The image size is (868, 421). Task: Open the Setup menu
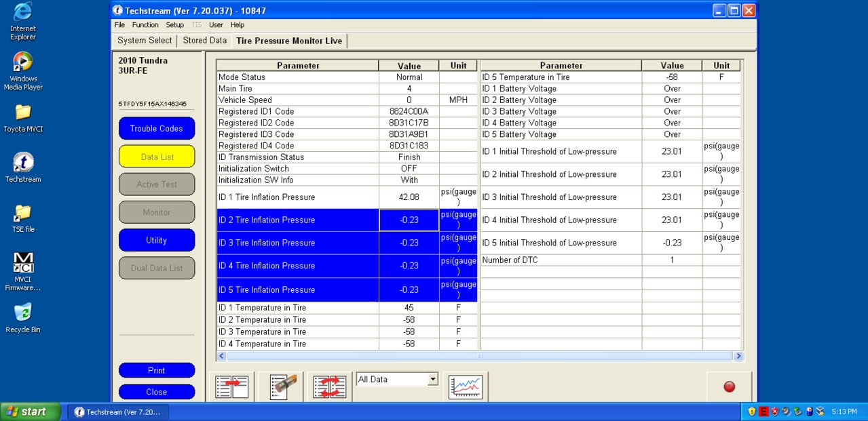(x=175, y=25)
